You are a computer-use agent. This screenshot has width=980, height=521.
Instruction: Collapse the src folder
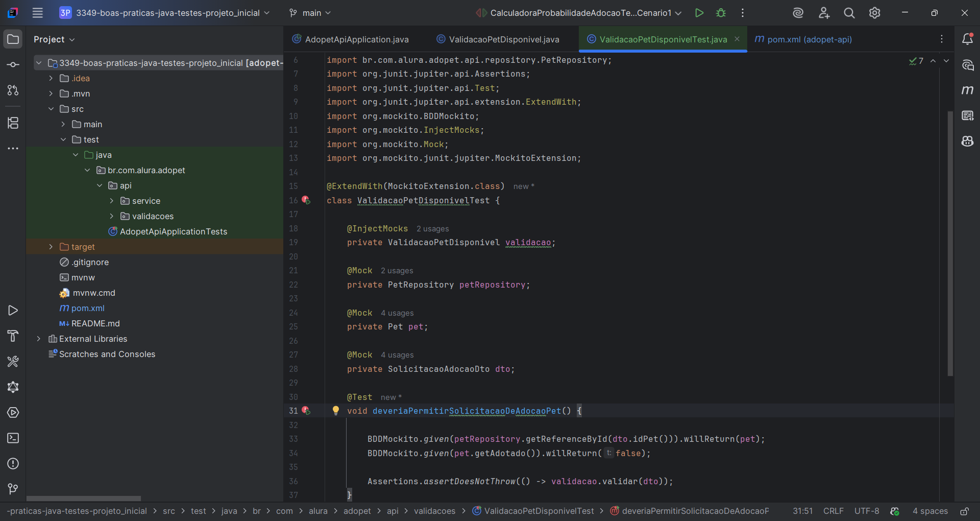click(x=51, y=109)
